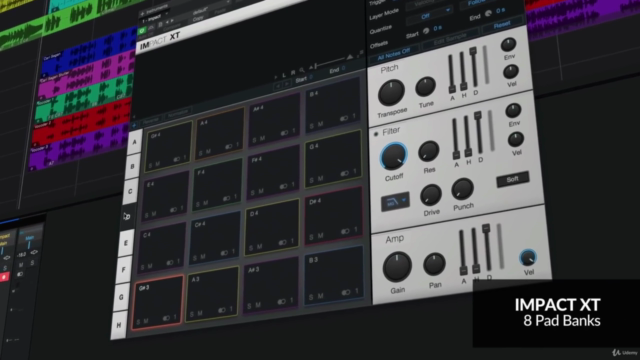Mute pad G#3

tap(146, 321)
